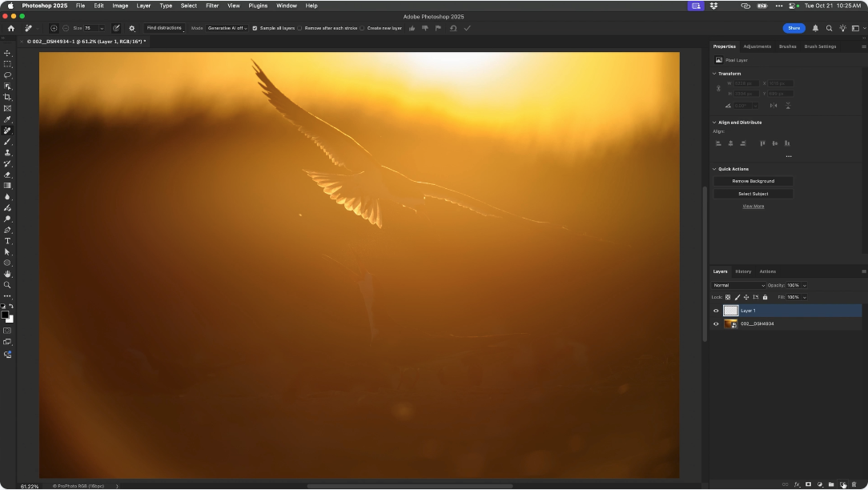
Task: Activate the Zoom tool
Action: click(7, 285)
